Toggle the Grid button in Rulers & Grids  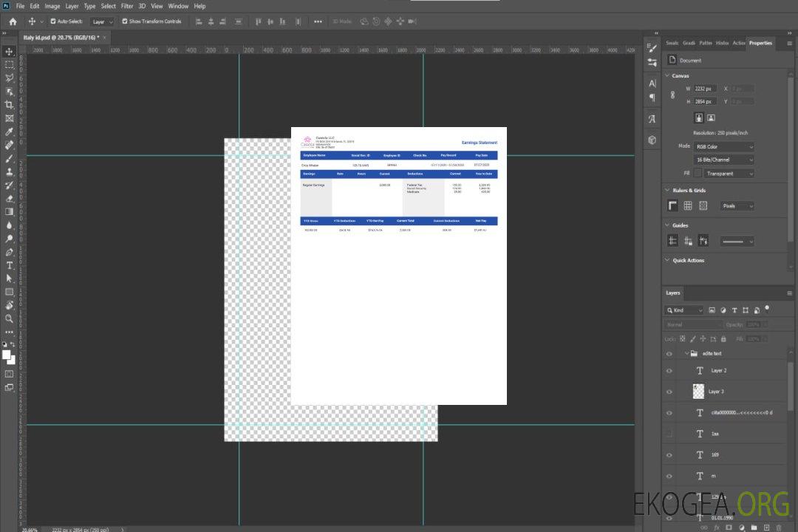click(688, 205)
